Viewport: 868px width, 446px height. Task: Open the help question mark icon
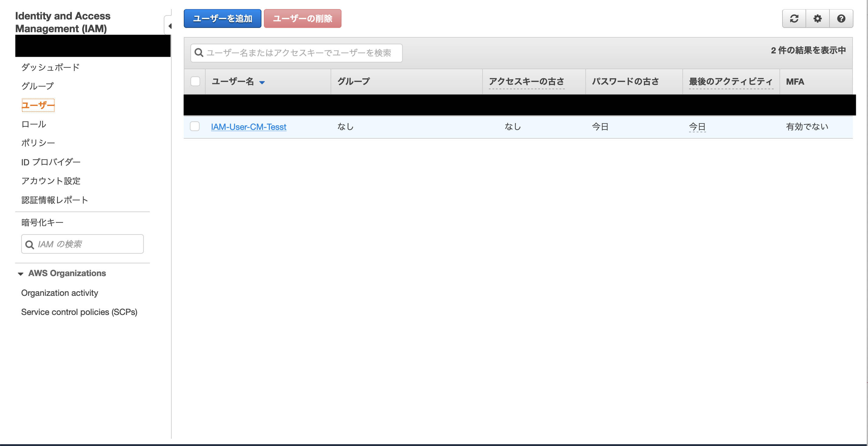(x=841, y=19)
